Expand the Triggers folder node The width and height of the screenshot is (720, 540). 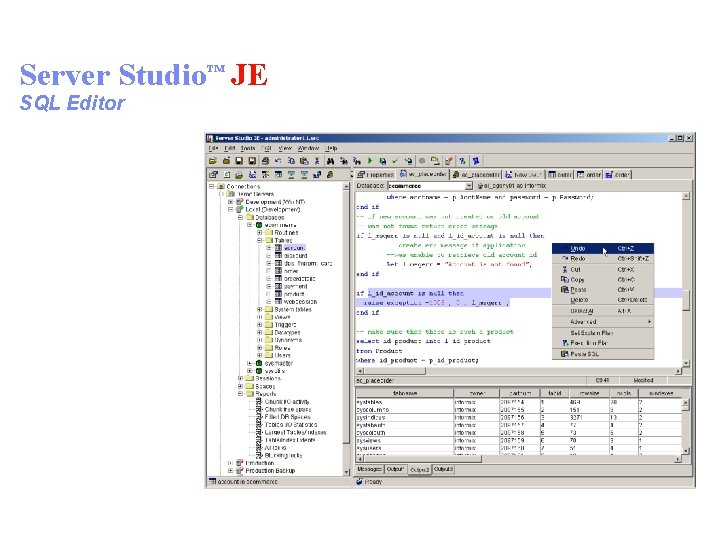pyautogui.click(x=260, y=325)
